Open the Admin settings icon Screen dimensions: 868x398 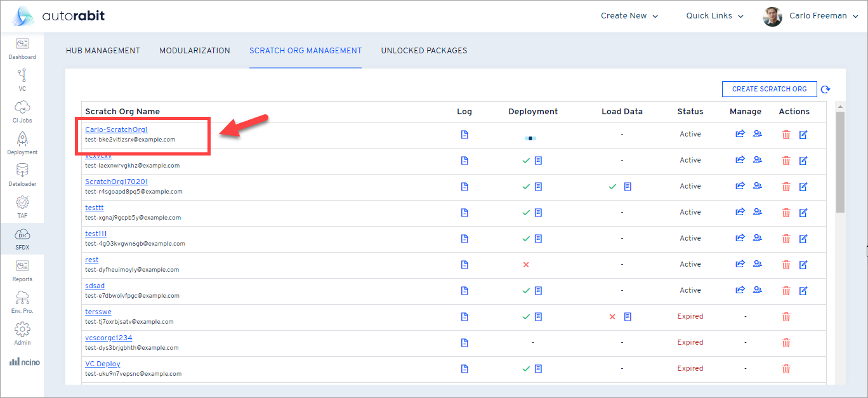pos(22,331)
